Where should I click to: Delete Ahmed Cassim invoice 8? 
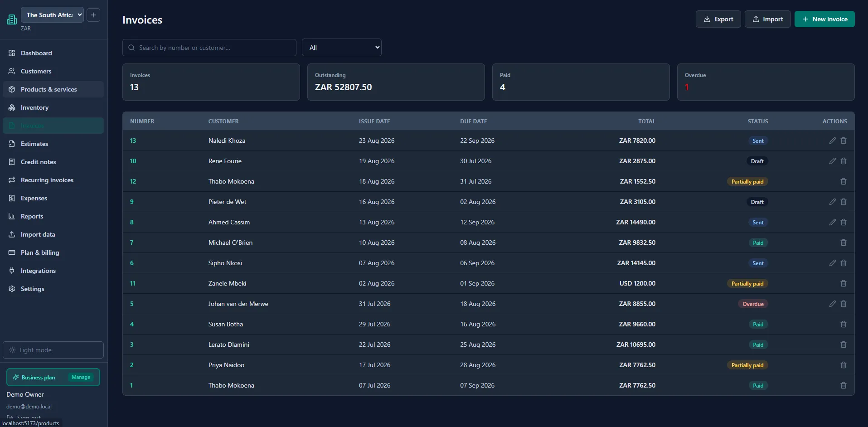[x=844, y=222]
